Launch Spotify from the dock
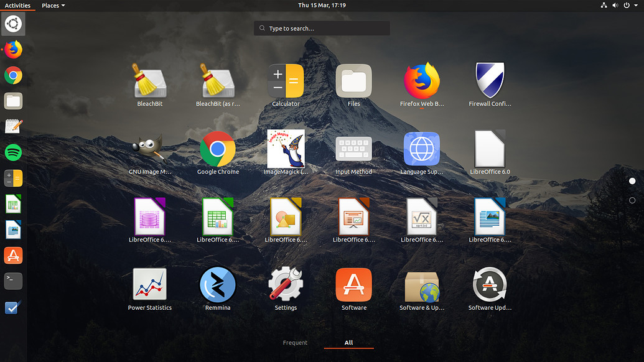Screen dimensions: 644x362 (x=13, y=152)
